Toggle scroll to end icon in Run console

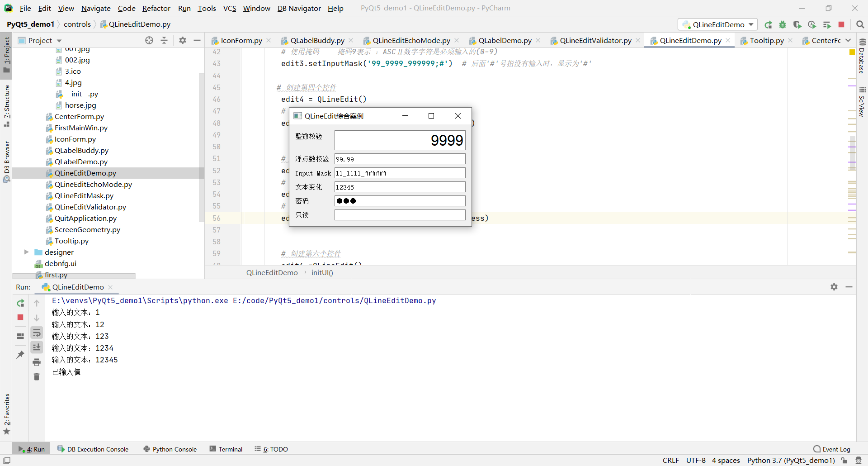(x=37, y=347)
